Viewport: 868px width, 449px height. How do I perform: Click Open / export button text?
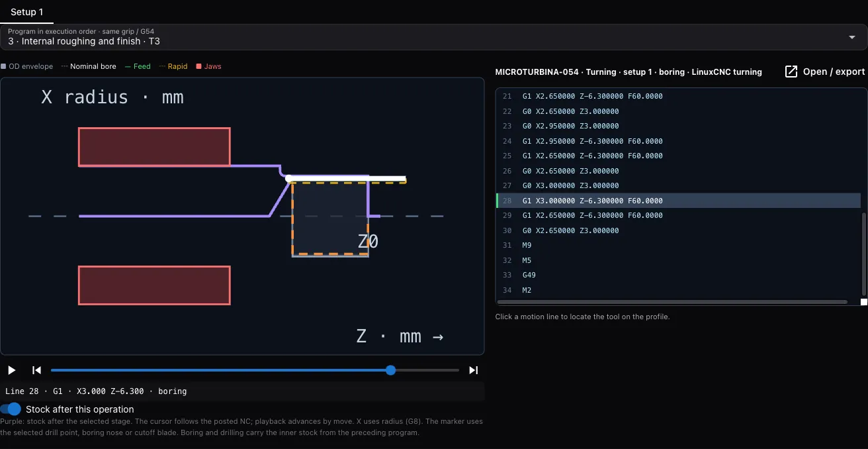click(834, 72)
